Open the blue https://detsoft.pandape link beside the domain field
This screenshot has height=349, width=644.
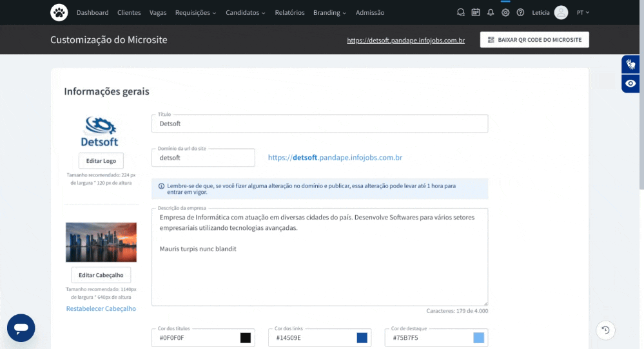click(x=335, y=158)
